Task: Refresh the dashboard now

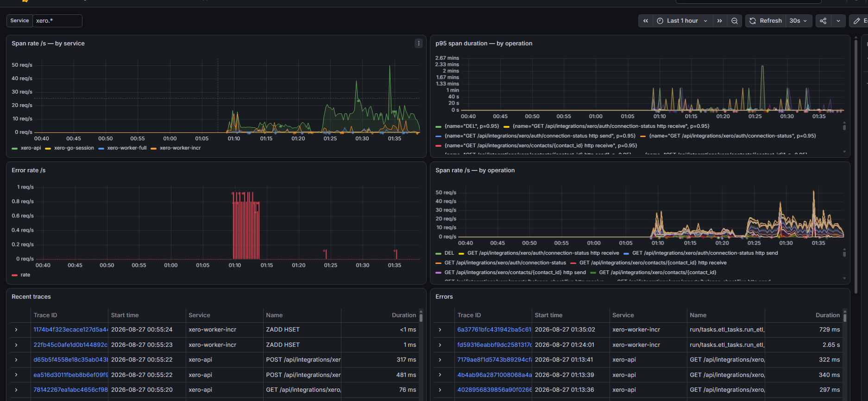Action: click(766, 21)
